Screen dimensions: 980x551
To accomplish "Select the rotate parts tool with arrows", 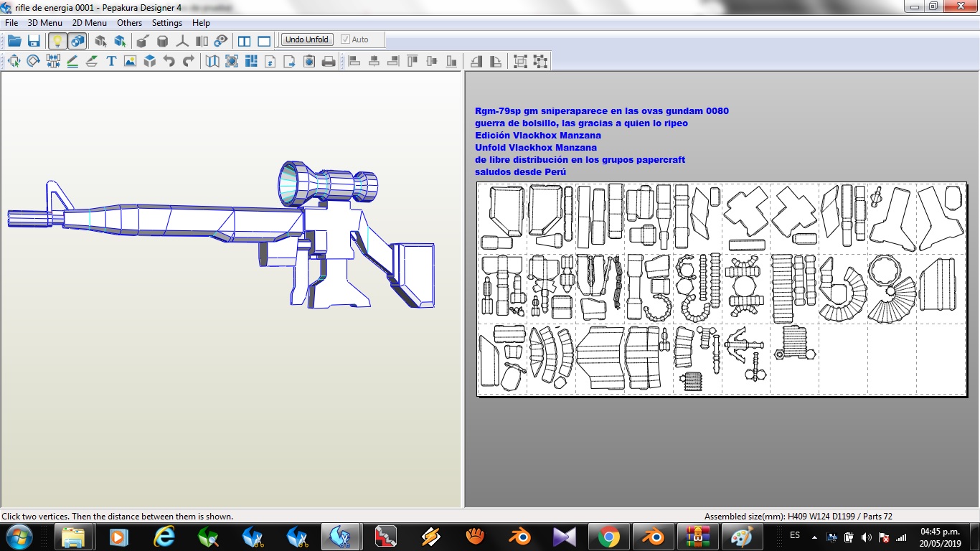I will (14, 61).
